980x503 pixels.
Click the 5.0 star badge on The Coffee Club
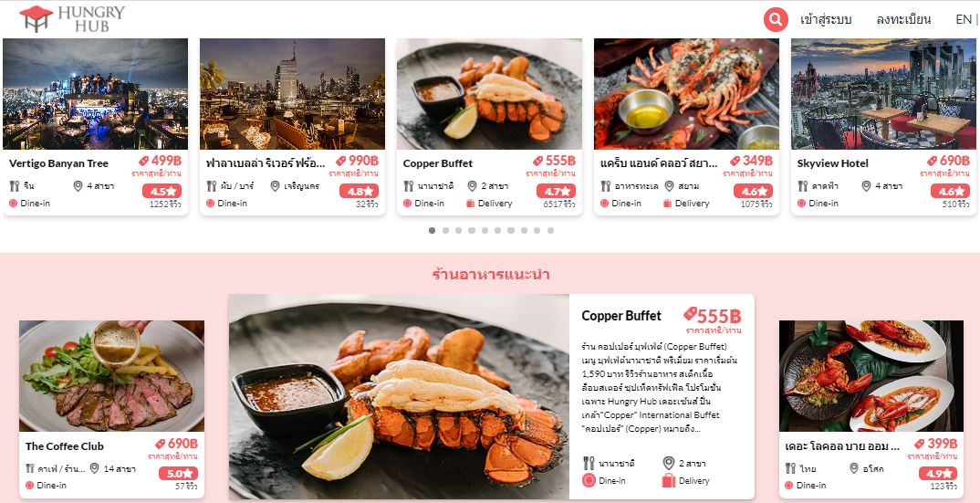pyautogui.click(x=178, y=474)
